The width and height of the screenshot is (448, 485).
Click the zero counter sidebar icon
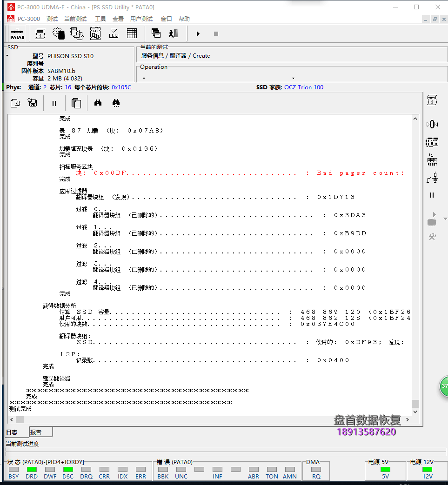432,124
